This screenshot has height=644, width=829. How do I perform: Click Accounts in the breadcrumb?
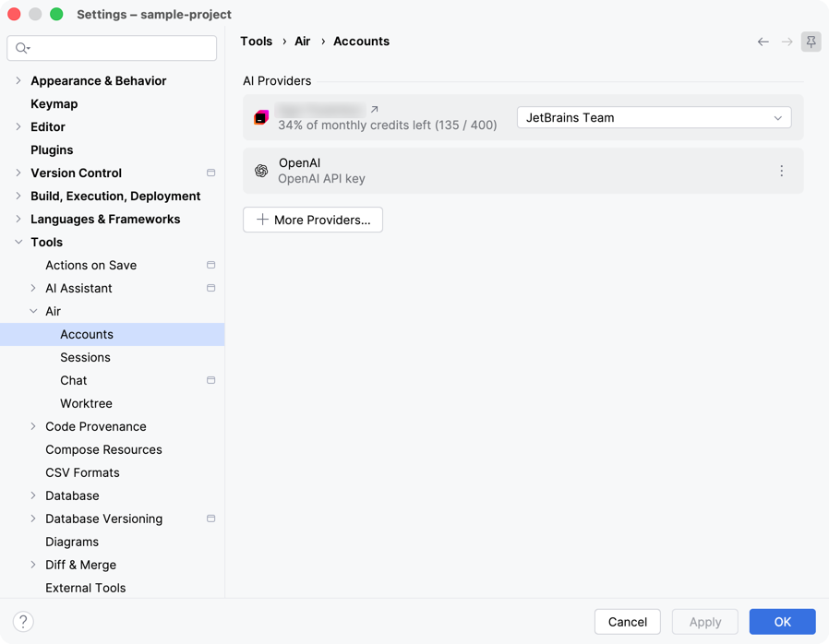coord(361,42)
